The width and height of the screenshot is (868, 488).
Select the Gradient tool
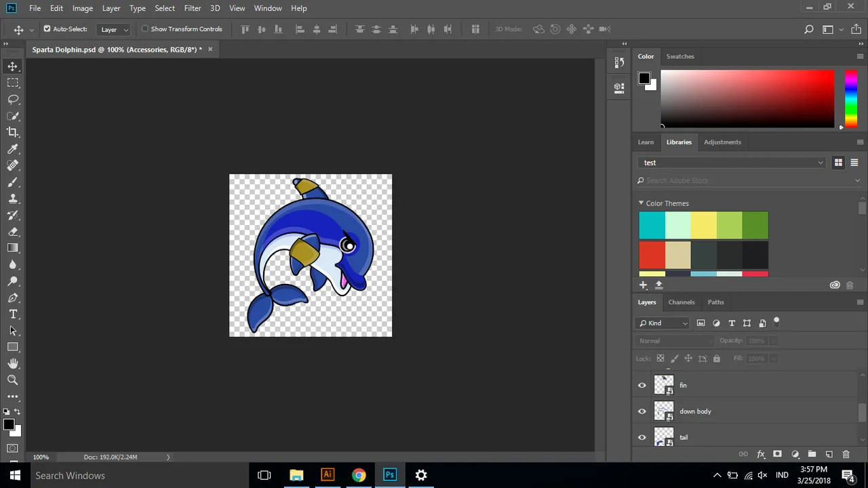click(x=13, y=248)
